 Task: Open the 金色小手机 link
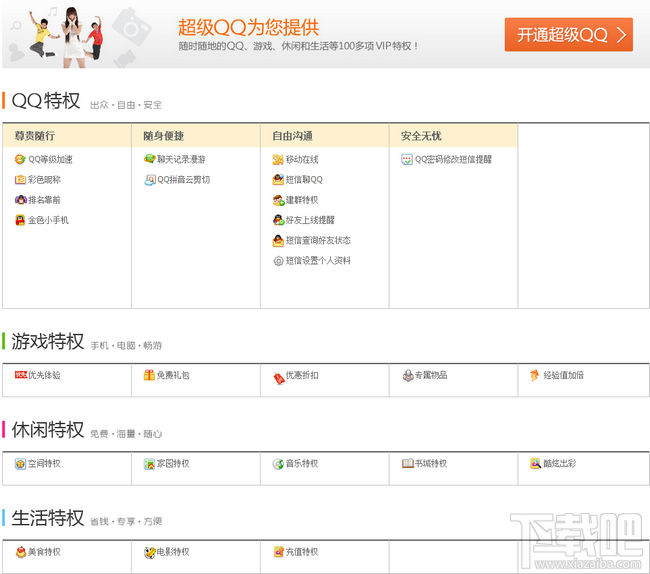click(x=48, y=220)
